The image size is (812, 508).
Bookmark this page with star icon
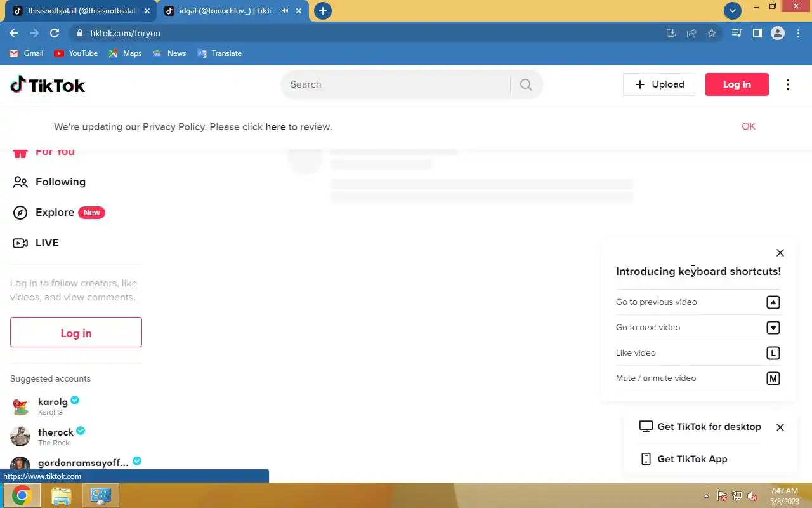pos(712,33)
